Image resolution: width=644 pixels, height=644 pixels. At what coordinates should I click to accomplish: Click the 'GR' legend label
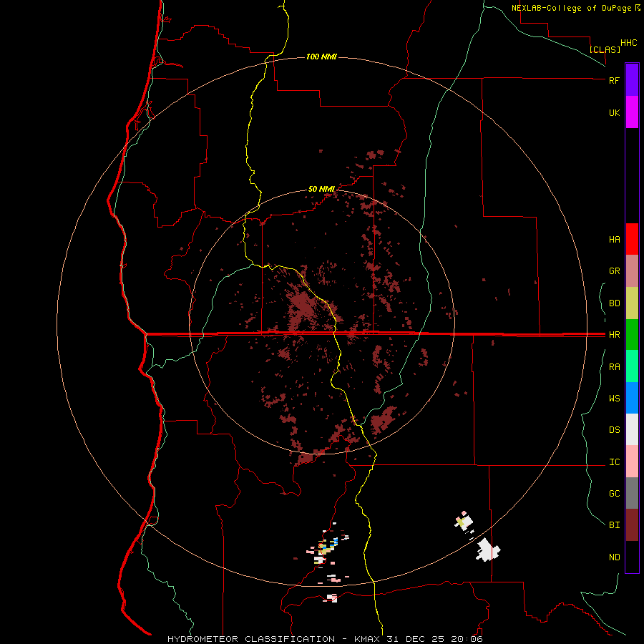(614, 271)
